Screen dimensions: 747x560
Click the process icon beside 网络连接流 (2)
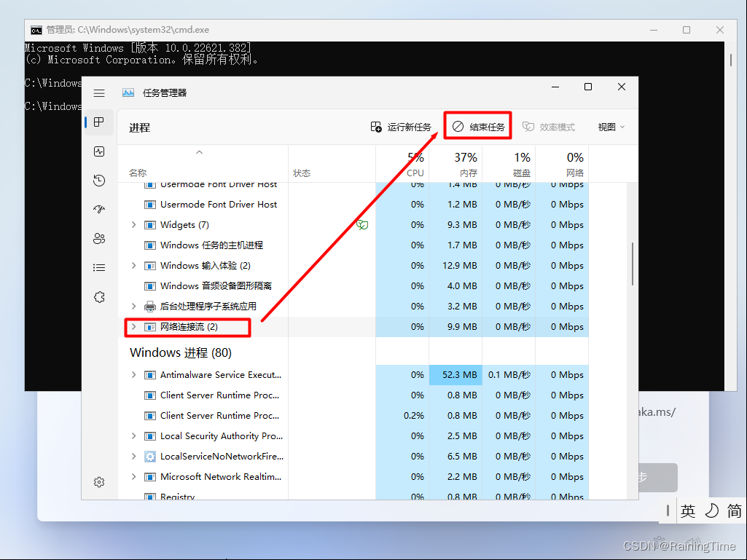pyautogui.click(x=149, y=327)
